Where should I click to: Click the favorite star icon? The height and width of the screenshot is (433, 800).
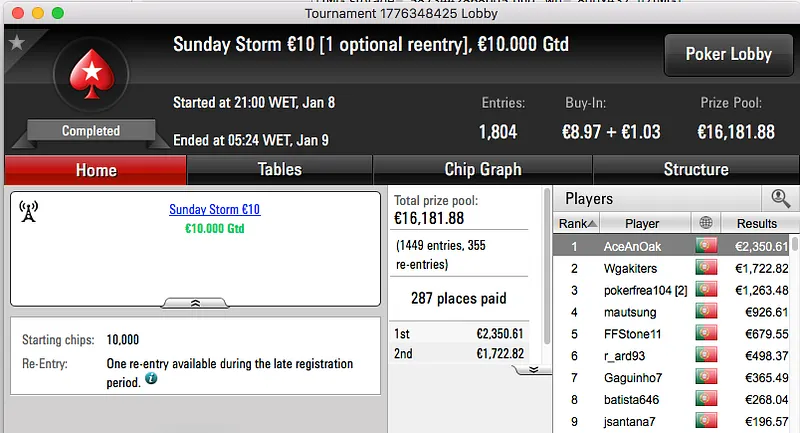point(17,43)
